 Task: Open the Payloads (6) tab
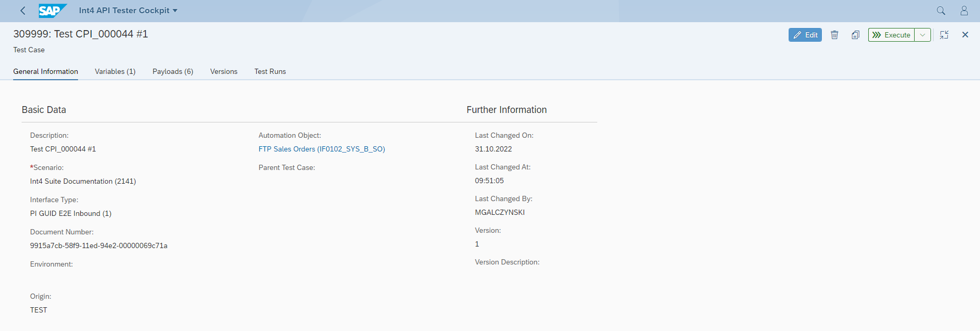pos(173,71)
